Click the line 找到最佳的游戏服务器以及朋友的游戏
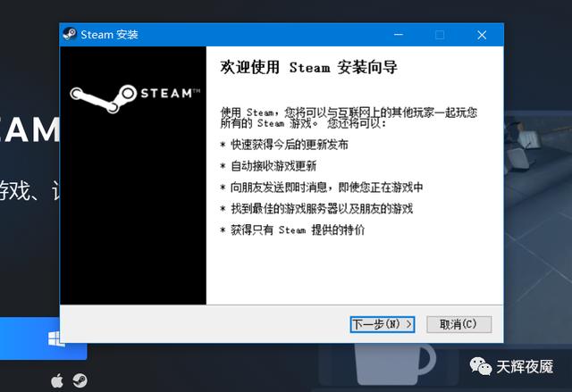 322,209
